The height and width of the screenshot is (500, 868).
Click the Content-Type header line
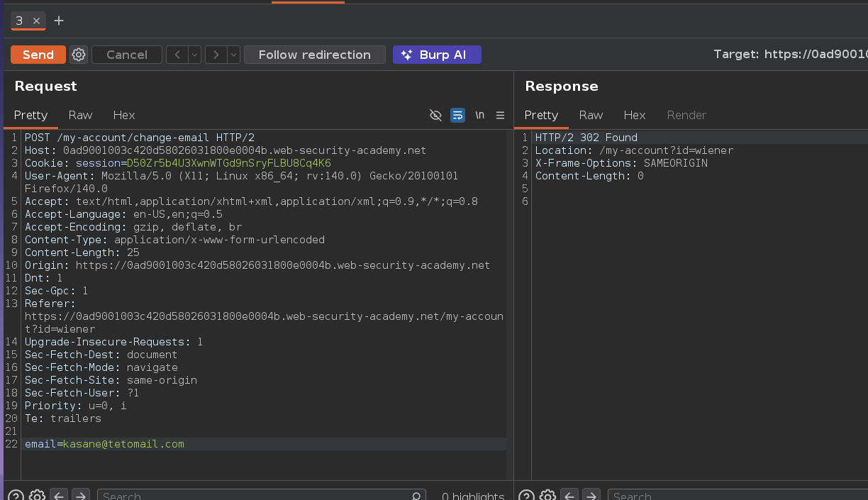click(174, 240)
